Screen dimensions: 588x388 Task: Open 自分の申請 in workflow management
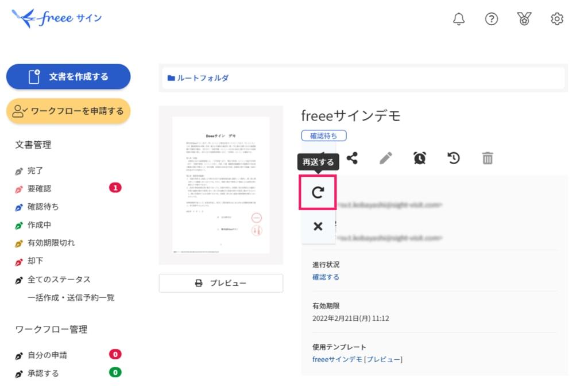[x=47, y=355]
